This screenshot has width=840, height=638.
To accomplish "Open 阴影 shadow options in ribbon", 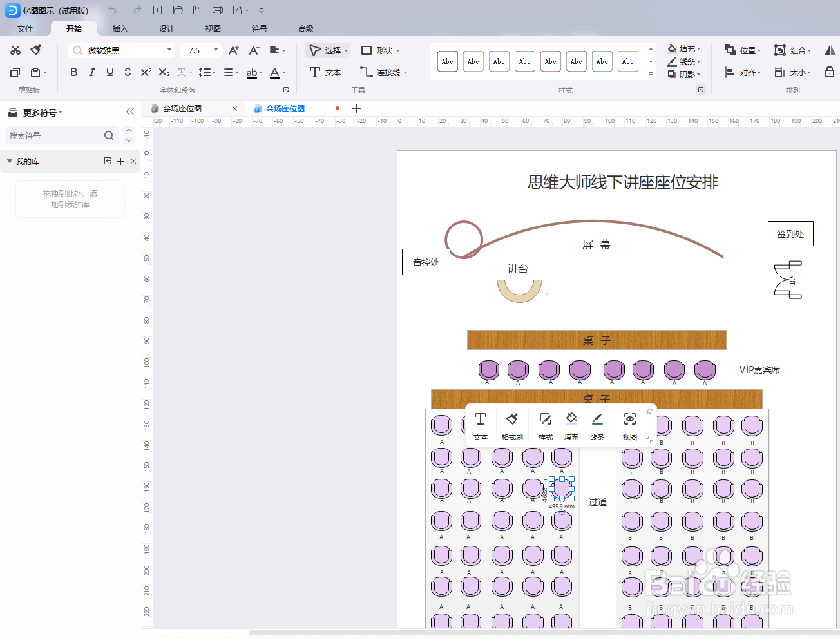I will (x=683, y=74).
